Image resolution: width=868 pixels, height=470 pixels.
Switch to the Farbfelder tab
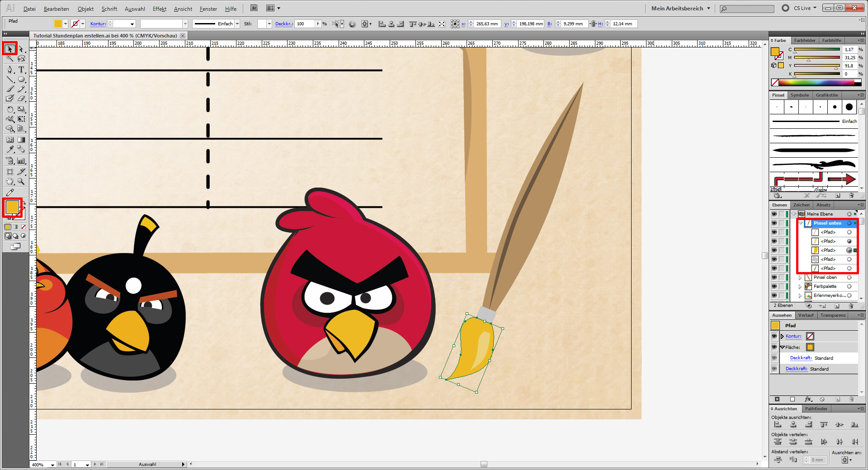(x=805, y=40)
